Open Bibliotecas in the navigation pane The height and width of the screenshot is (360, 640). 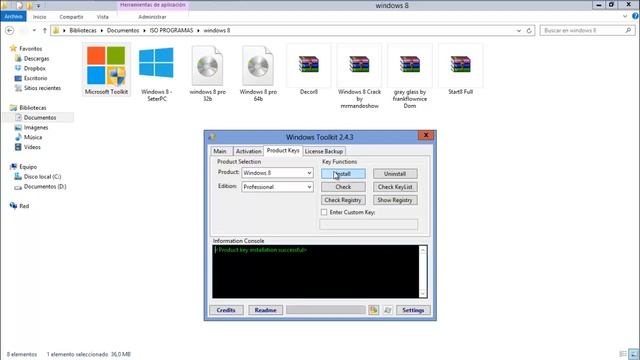28,107
